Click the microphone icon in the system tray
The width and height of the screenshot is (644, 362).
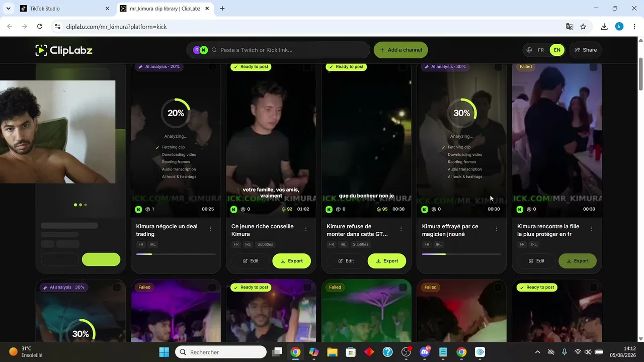tap(565, 352)
